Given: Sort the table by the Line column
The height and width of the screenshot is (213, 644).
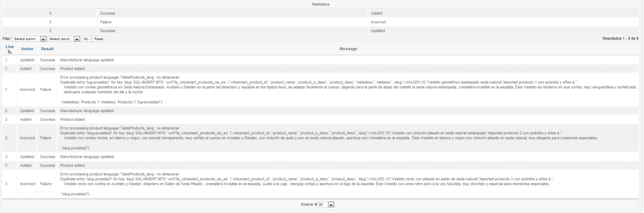Looking at the screenshot, I should tap(10, 47).
